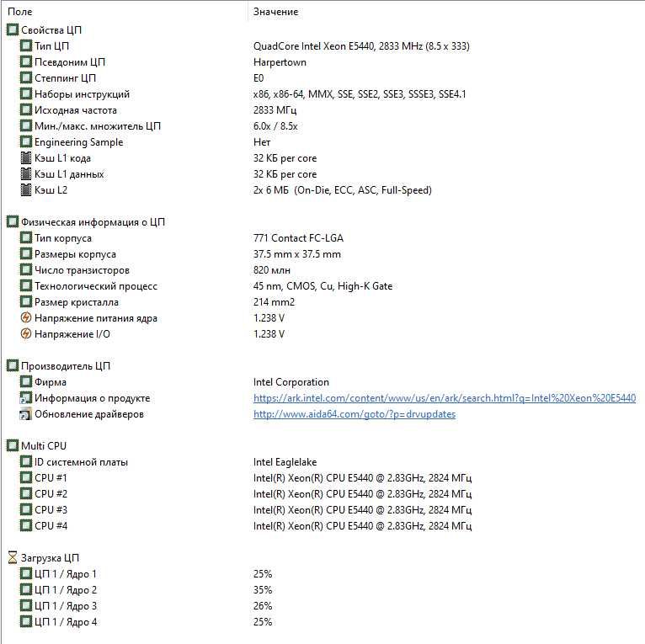645x644 pixels.
Task: Click the icon beside Фирма
Action: coord(25,381)
